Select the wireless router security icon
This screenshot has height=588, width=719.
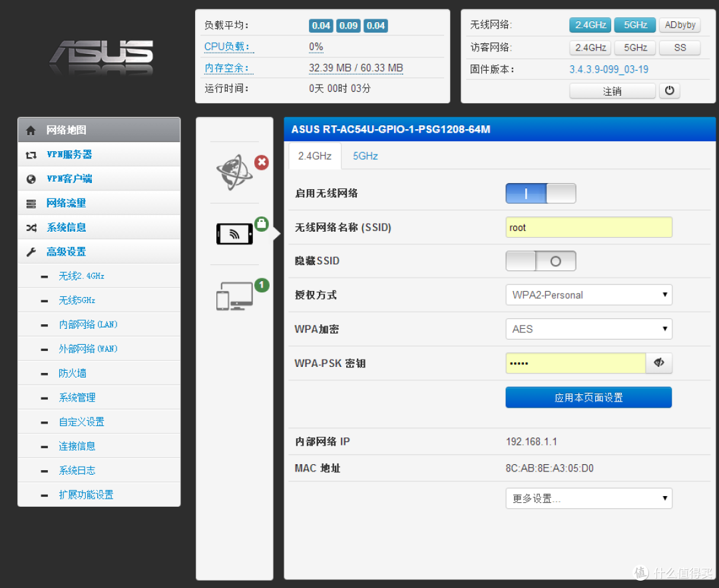click(234, 233)
